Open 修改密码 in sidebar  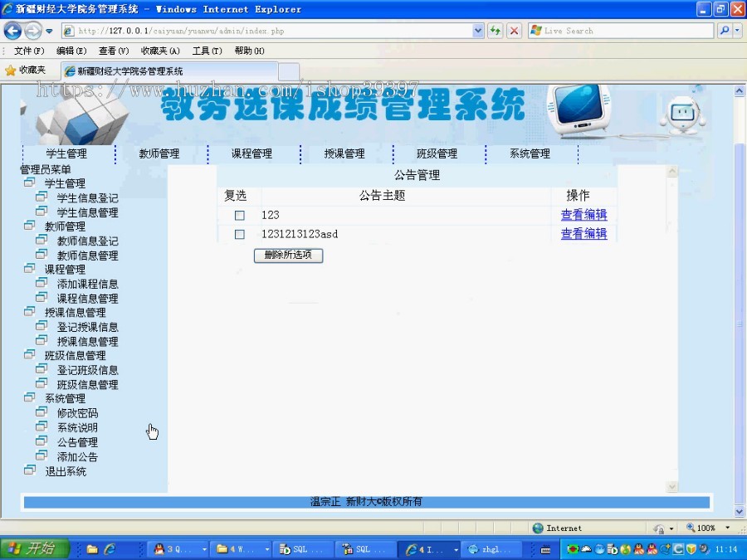pyautogui.click(x=77, y=413)
